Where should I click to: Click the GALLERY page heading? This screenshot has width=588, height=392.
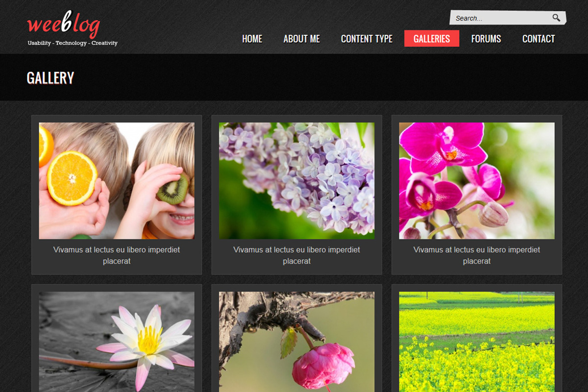tap(50, 78)
